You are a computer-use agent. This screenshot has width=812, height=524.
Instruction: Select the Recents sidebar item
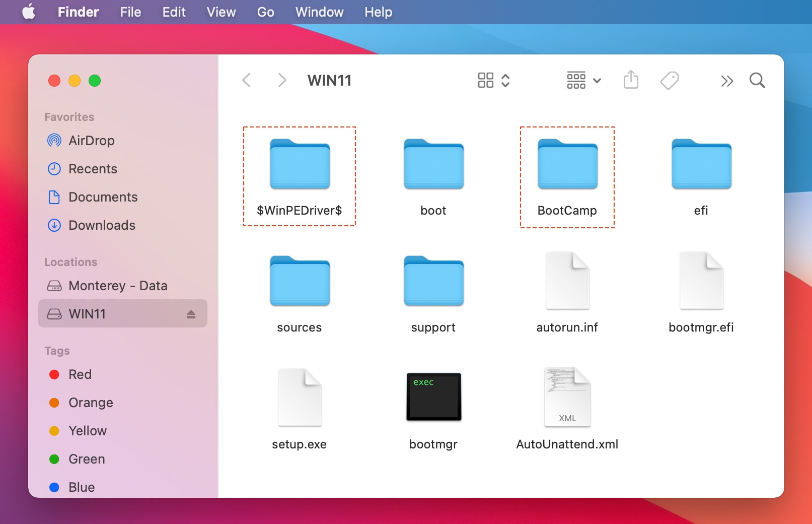pos(93,169)
